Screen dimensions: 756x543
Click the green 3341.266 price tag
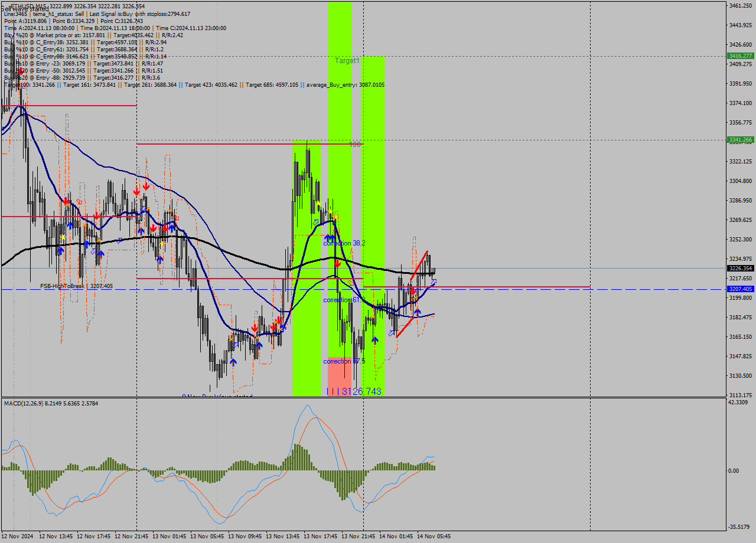740,140
